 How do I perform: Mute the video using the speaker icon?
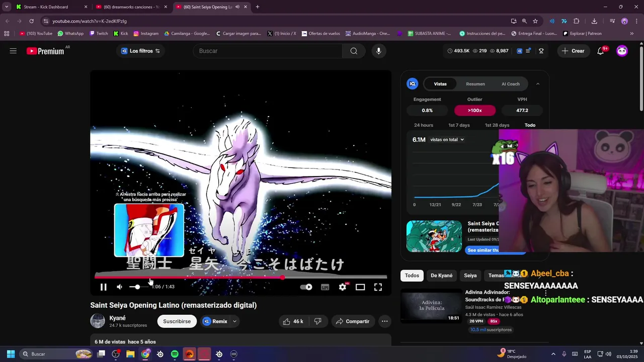pyautogui.click(x=119, y=287)
